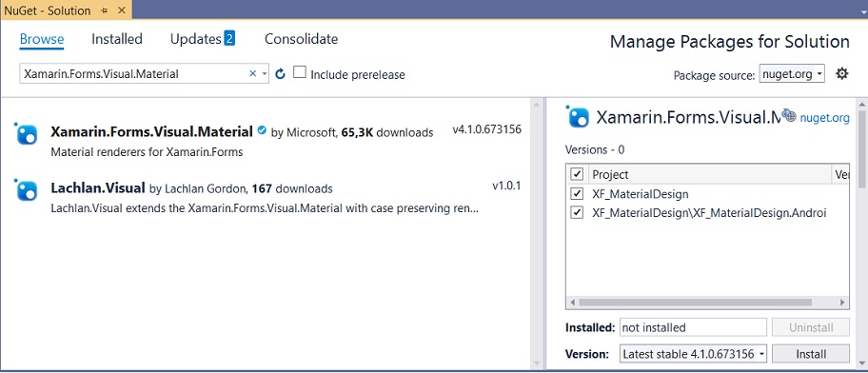Select the Lachlan.Visual package title
This screenshot has height=373, width=868.
click(98, 187)
